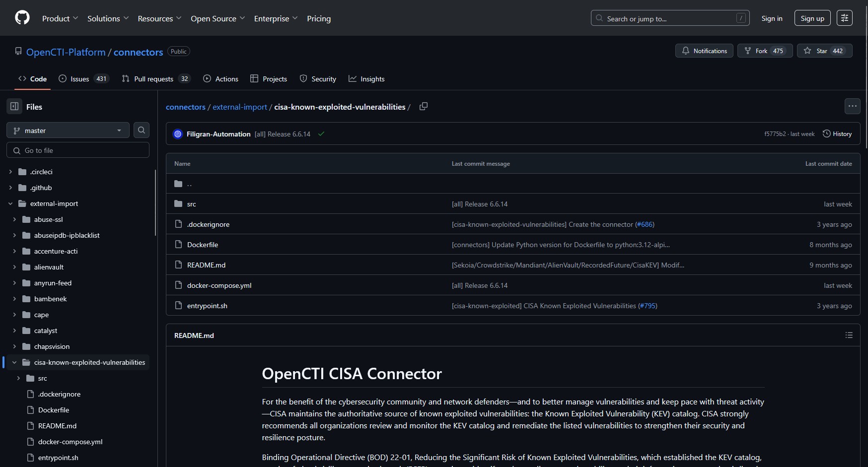Click the .dockerignore file icon in table
The width and height of the screenshot is (868, 467).
(x=178, y=224)
